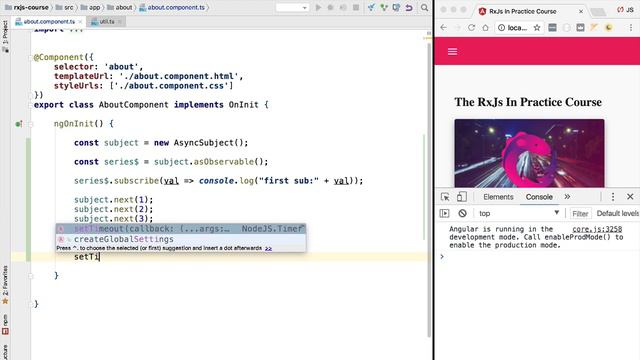The image size is (640, 360).
Task: Click on 'new AsyncSubject()' in the code
Action: (x=200, y=143)
